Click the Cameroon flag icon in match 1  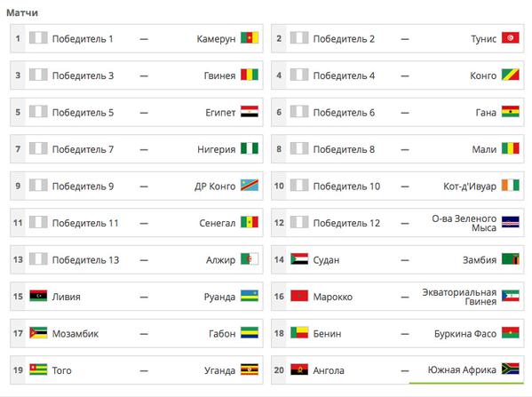tap(250, 37)
